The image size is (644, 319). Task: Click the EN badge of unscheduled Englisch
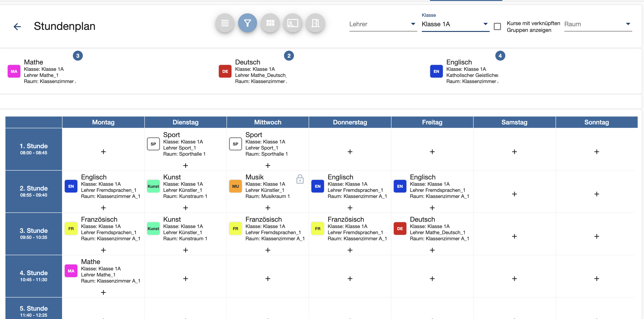tap(436, 71)
